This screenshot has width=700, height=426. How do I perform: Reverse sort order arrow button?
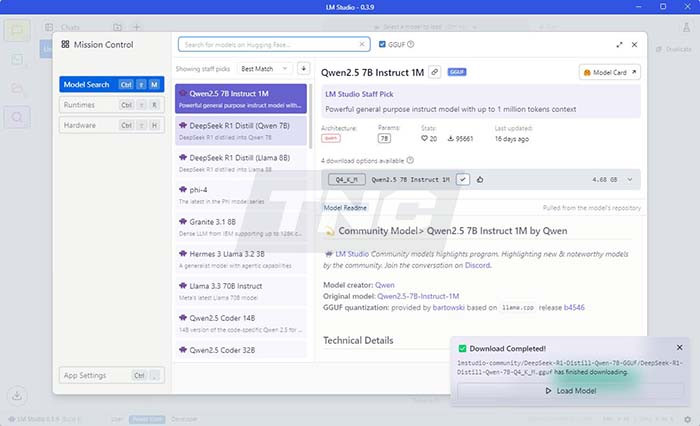click(x=304, y=68)
